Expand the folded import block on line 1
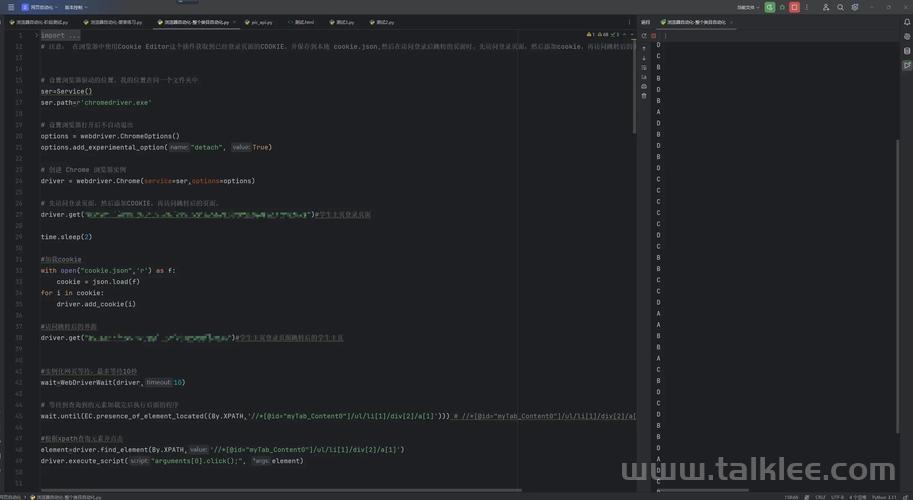913x500 pixels. coord(36,36)
